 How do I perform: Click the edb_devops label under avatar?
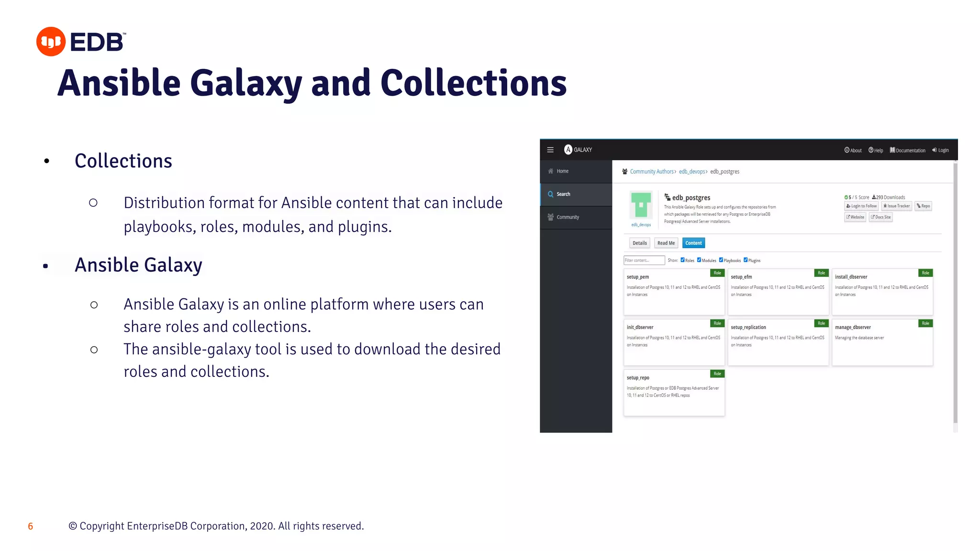point(641,225)
